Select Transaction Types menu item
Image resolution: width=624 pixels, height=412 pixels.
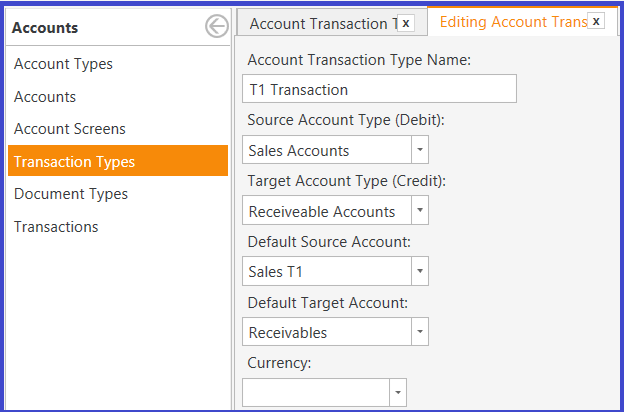[x=118, y=161]
